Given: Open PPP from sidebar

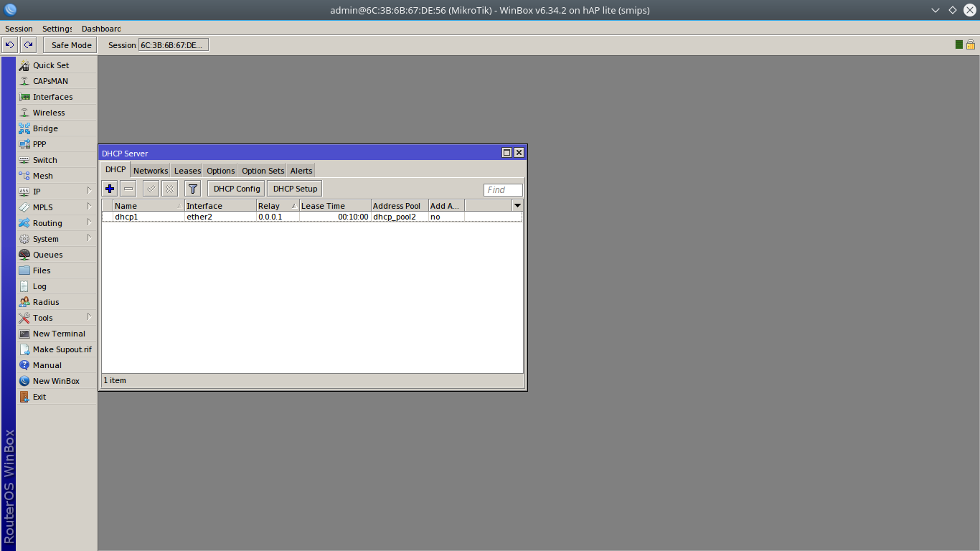Looking at the screenshot, I should tap(57, 144).
